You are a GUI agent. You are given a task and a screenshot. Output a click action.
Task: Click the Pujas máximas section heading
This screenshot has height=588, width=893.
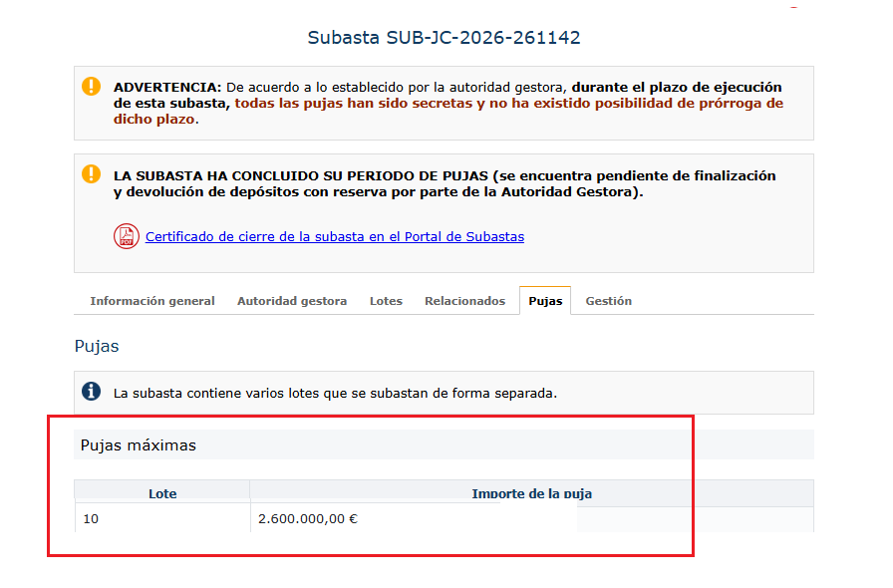pos(139,445)
